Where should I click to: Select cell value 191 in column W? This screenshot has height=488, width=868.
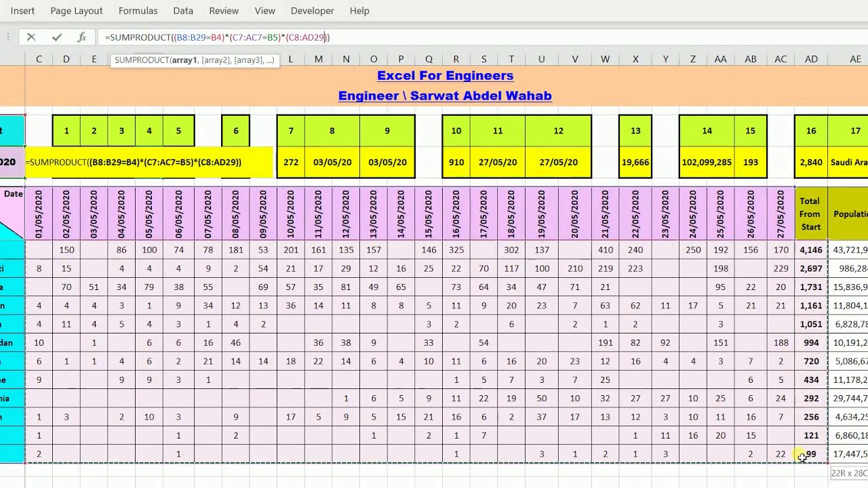click(x=606, y=343)
